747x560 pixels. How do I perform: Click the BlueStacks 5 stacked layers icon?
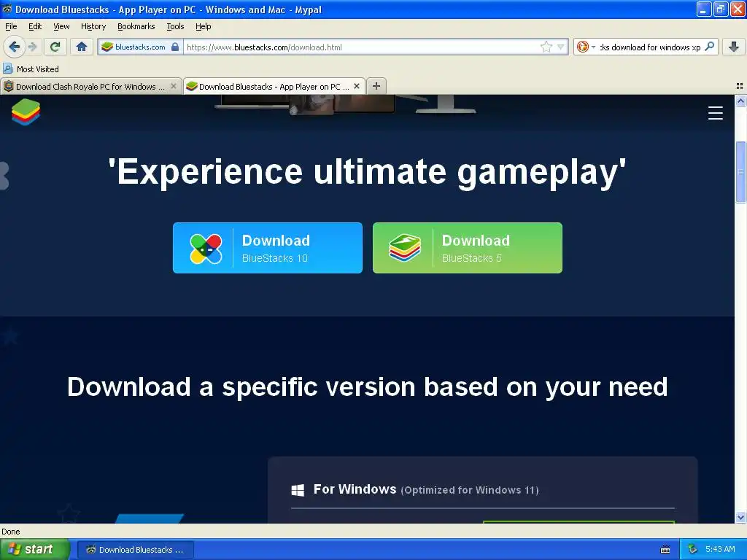[x=405, y=248]
